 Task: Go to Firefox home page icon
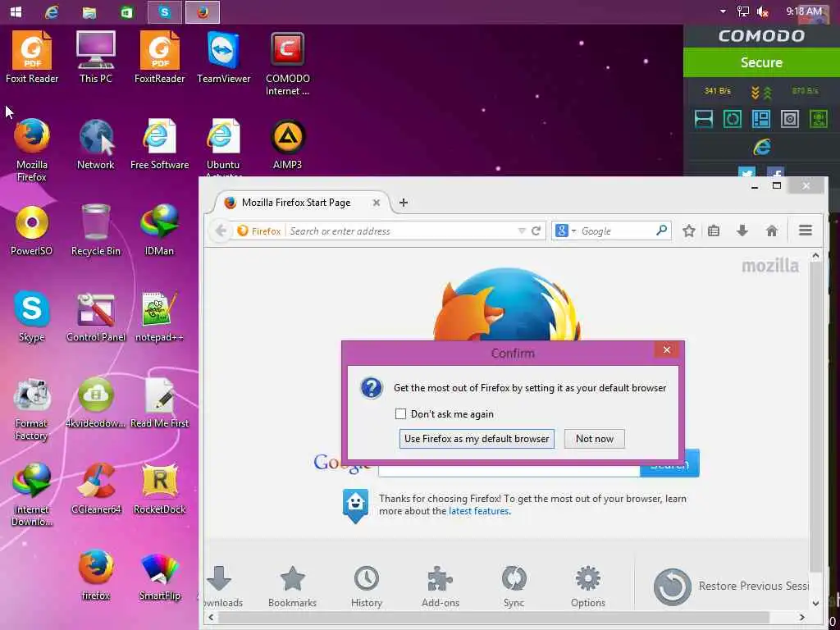(x=771, y=231)
